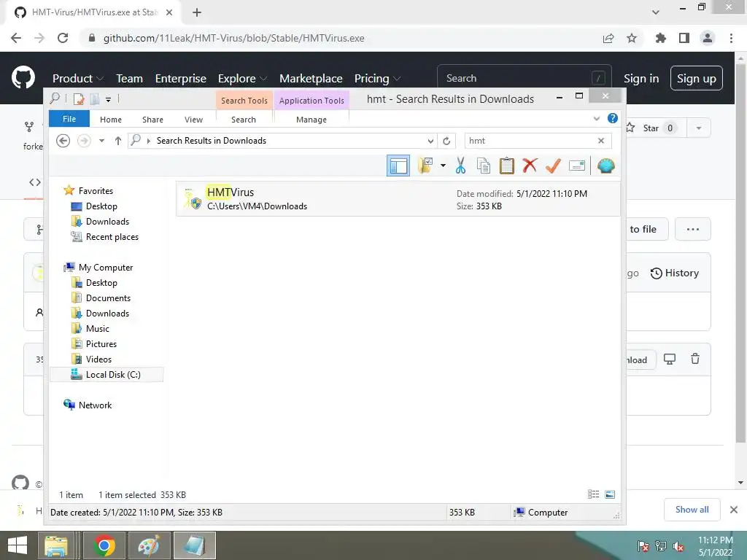Open the GitHub Pricing menu
The width and height of the screenshot is (747, 560).
click(x=377, y=79)
